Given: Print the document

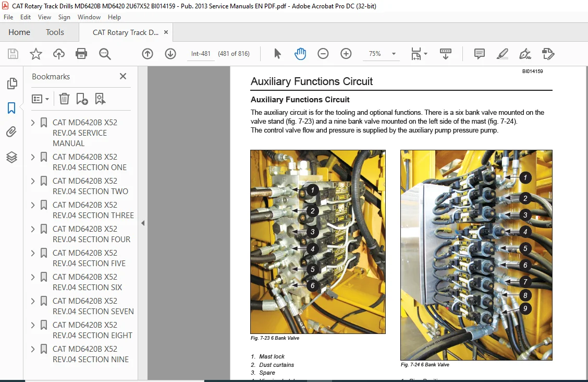Looking at the screenshot, I should pos(81,54).
